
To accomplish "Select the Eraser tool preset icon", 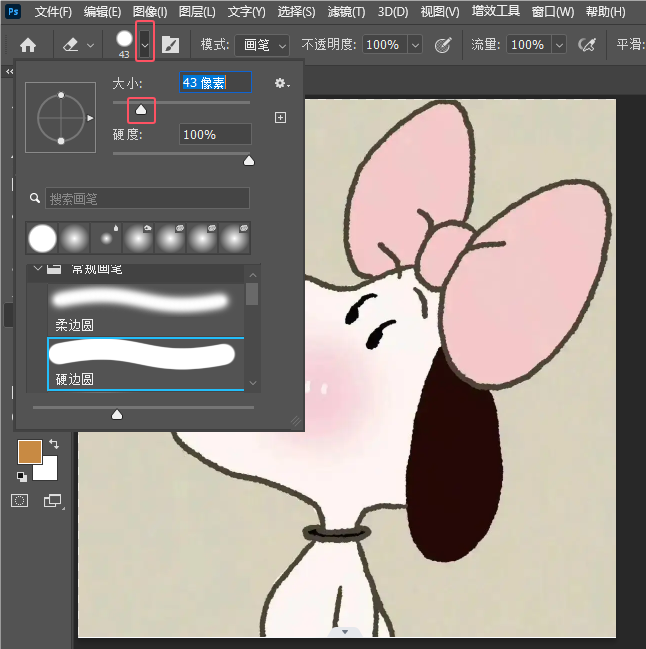I will [x=71, y=45].
